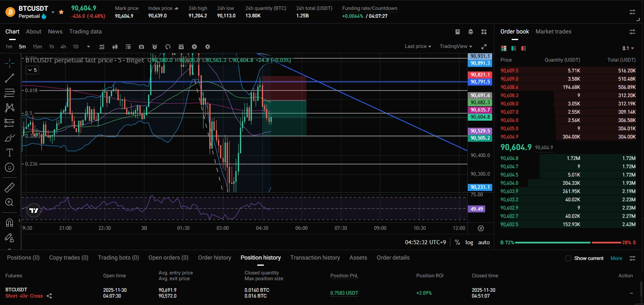The image size is (644, 305).
Task: Switch to Market trades tab
Action: pyautogui.click(x=553, y=31)
